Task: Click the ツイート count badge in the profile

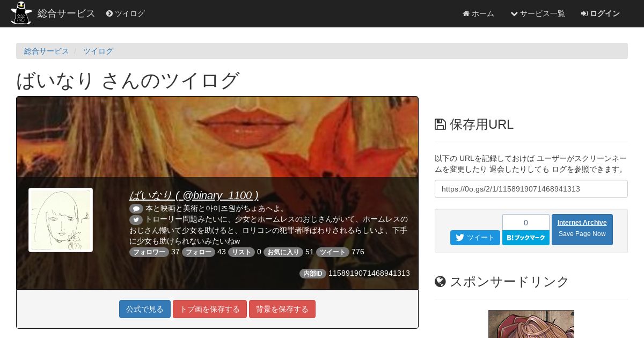Action: 333,252
